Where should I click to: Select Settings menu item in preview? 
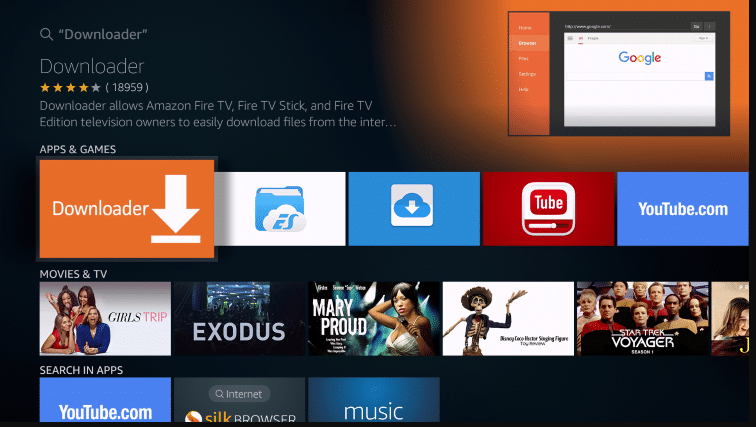(527, 74)
